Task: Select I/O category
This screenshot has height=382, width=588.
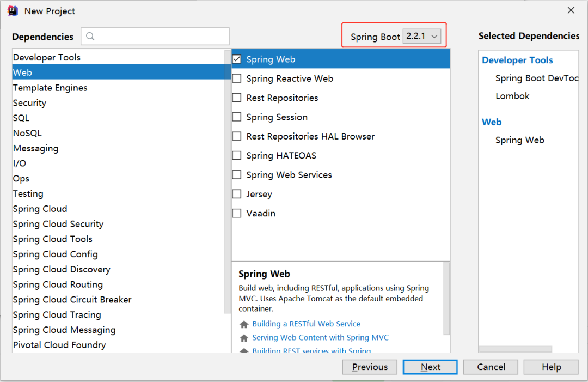Action: (x=118, y=163)
